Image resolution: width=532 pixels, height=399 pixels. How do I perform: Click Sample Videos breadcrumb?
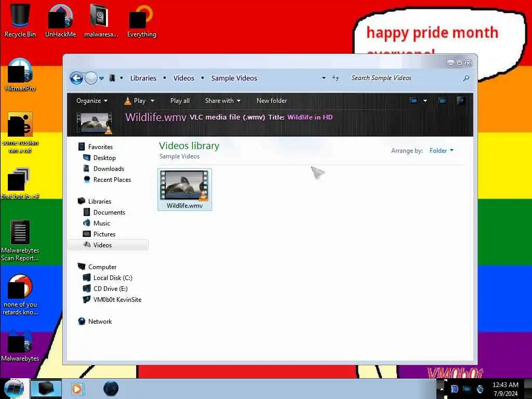coord(234,78)
